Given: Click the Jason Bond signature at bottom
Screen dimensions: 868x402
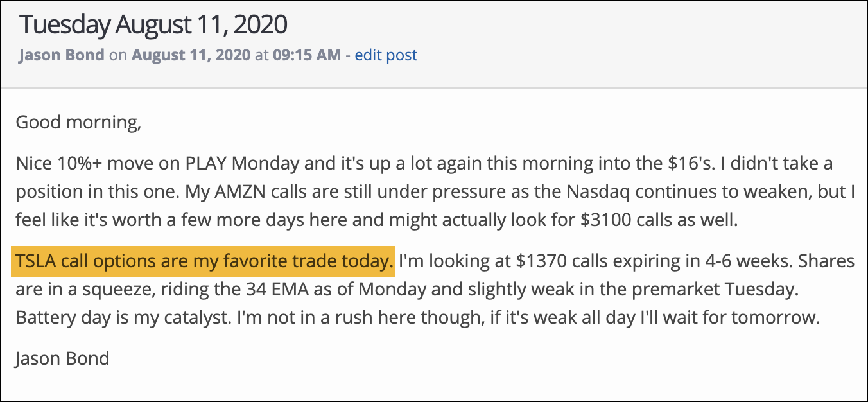Looking at the screenshot, I should [62, 358].
